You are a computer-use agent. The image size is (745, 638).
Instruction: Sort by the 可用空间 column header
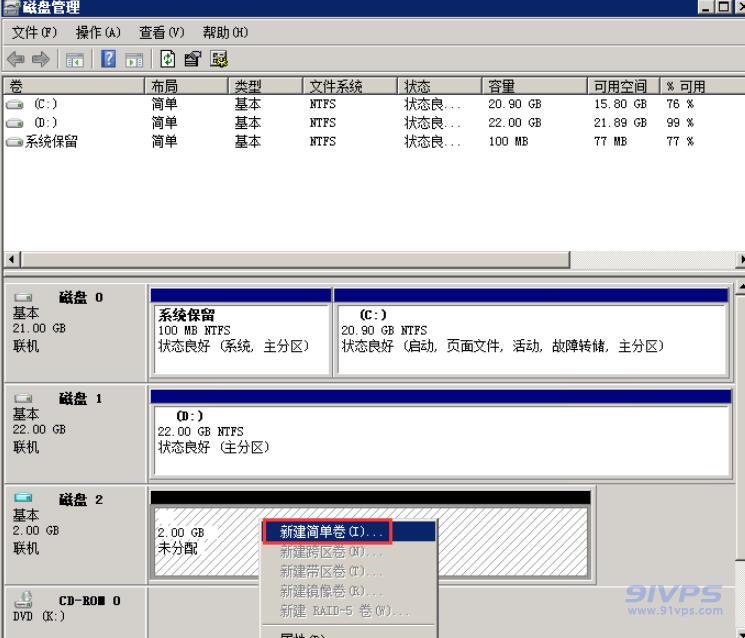pos(623,86)
